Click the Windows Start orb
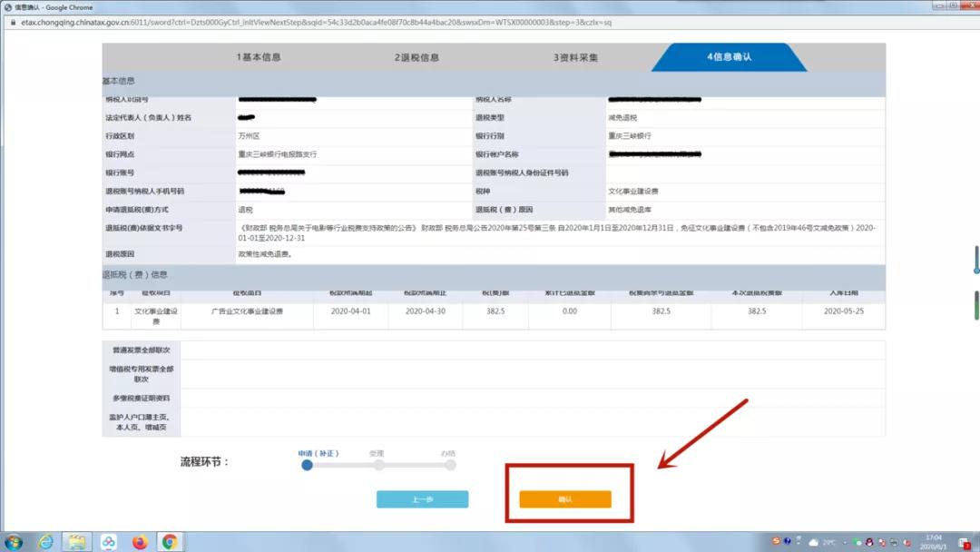980x552 pixels. pyautogui.click(x=14, y=543)
